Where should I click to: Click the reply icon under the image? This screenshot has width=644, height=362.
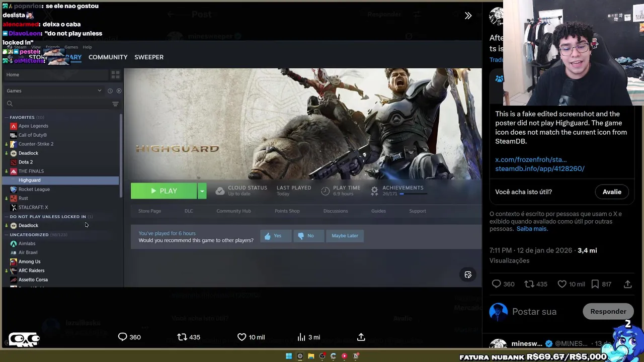pos(122,337)
